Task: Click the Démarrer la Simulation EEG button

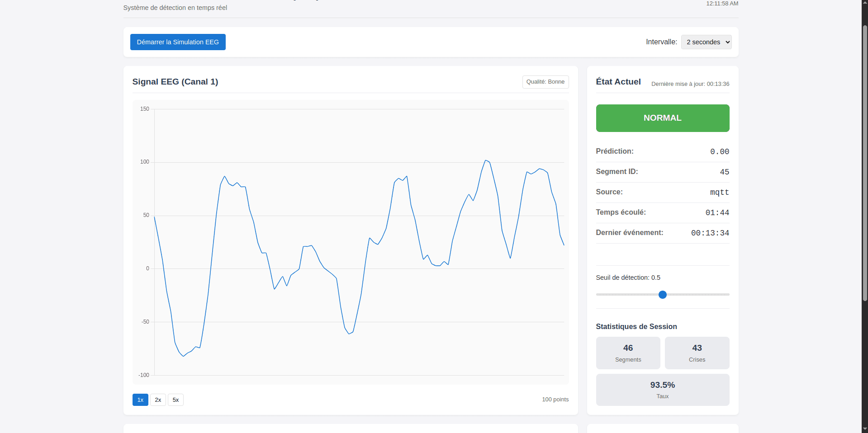Action: click(178, 42)
